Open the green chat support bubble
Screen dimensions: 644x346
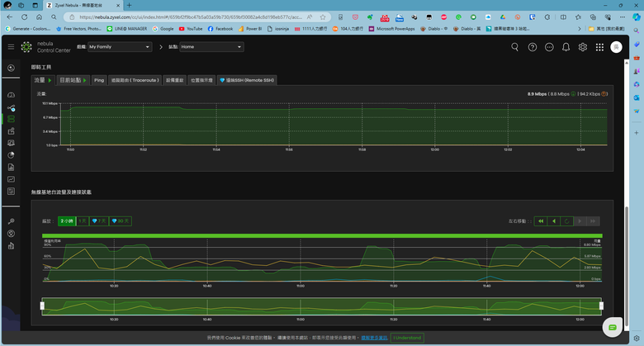[612, 328]
